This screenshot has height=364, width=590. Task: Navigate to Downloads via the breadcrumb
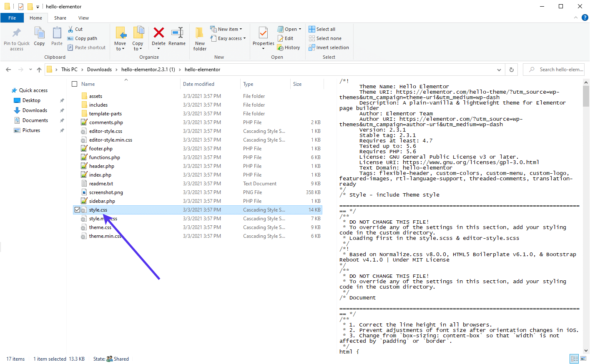point(99,69)
